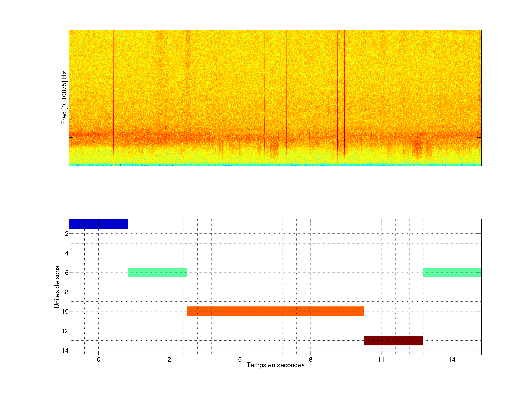Screen dimensions: 532x399
Task: Click y-axis tick label 10
Action: pos(65,311)
